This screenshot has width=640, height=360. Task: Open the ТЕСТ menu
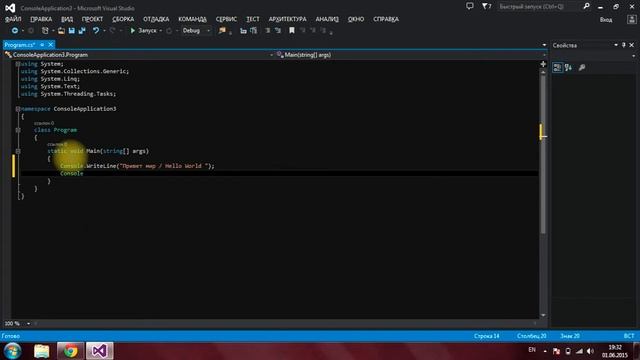point(253,19)
